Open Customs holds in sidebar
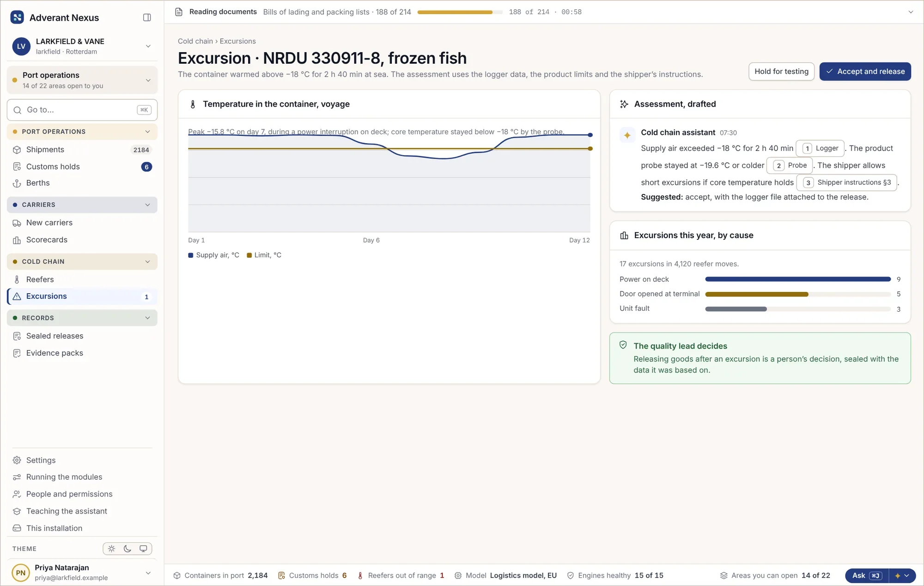 (x=82, y=167)
